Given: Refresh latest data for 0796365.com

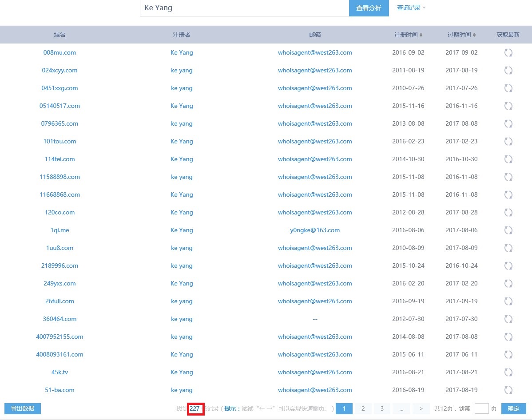Looking at the screenshot, I should coord(508,123).
